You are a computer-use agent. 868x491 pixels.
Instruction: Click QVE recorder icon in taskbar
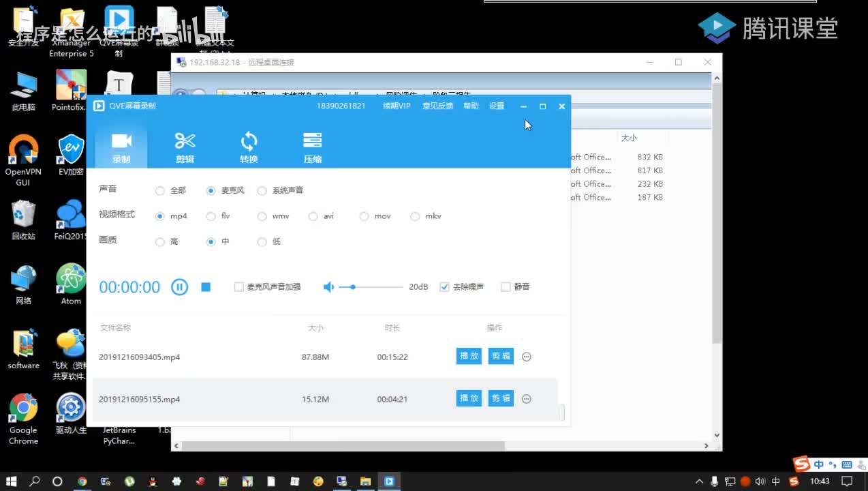[x=389, y=481]
